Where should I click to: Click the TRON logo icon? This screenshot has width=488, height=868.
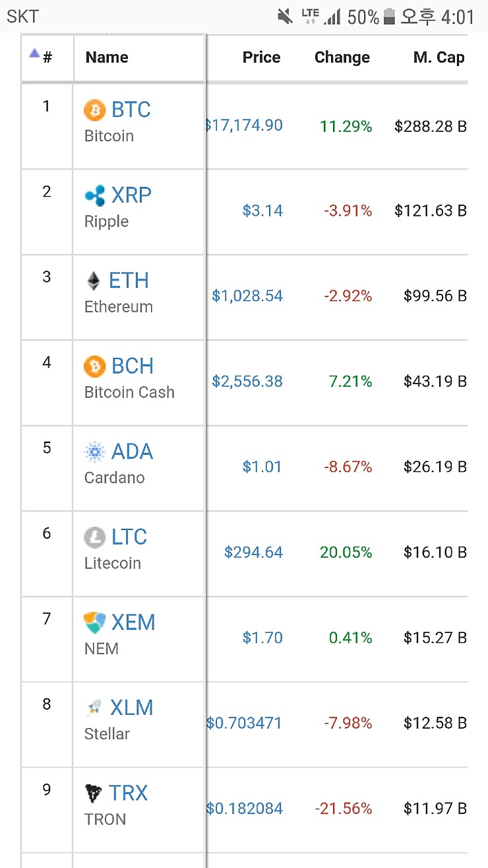point(94,793)
